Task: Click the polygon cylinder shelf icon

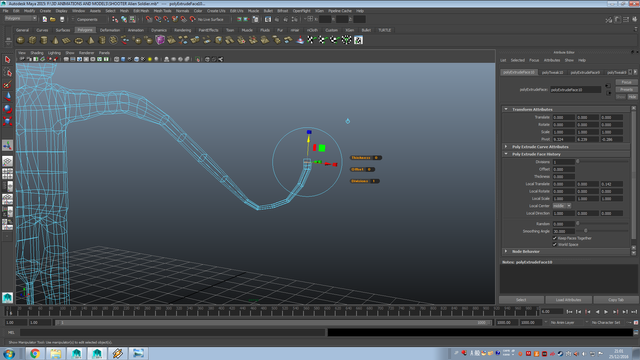Action: click(44, 40)
